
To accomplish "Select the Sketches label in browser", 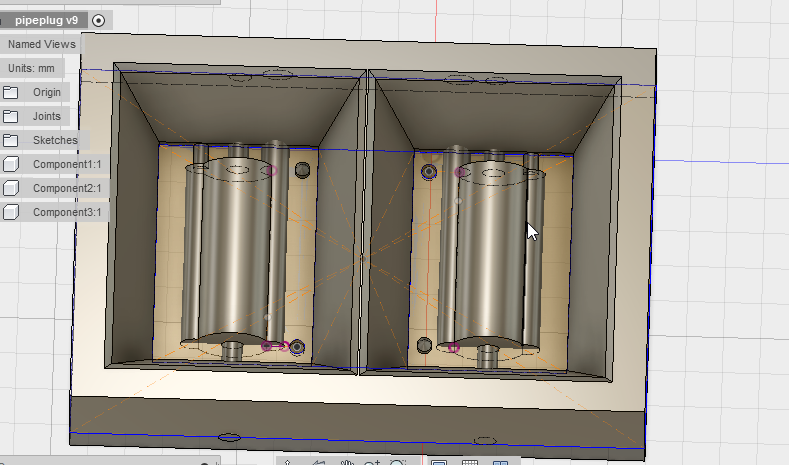I will [x=55, y=140].
